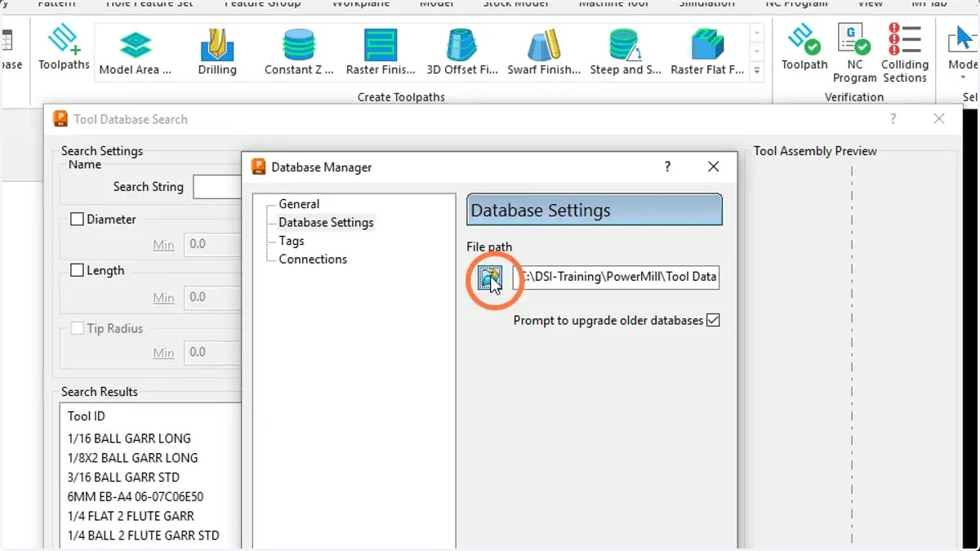Image resolution: width=980 pixels, height=551 pixels.
Task: Select tool 6MM EB-A4 06-07C06E50
Action: pyautogui.click(x=136, y=496)
